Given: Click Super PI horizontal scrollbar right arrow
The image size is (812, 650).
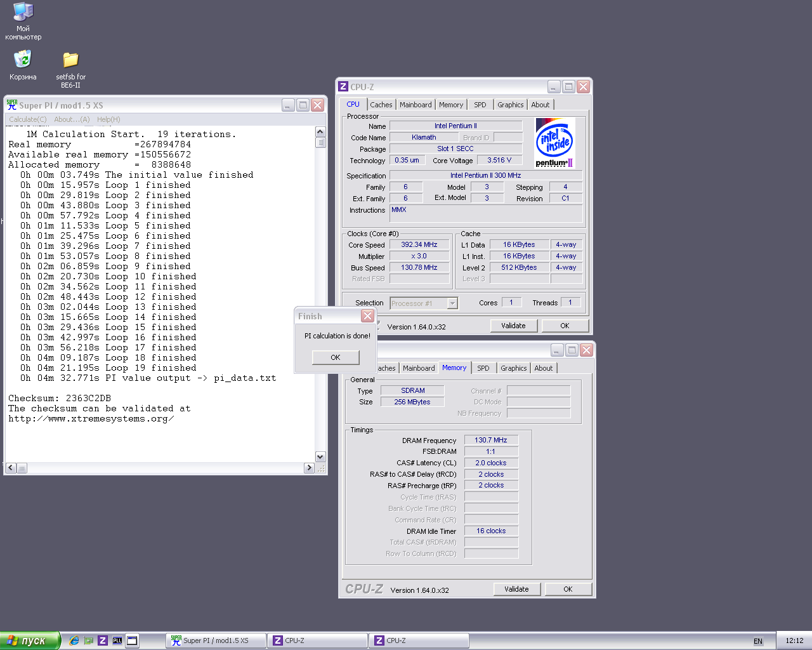Looking at the screenshot, I should coord(310,468).
